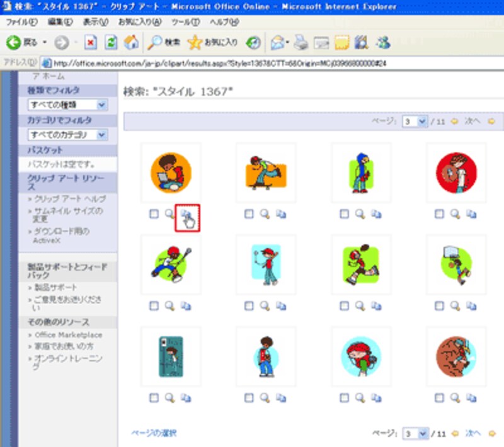
Task: Open the headphones boy clip art thumbnail
Action: point(361,356)
